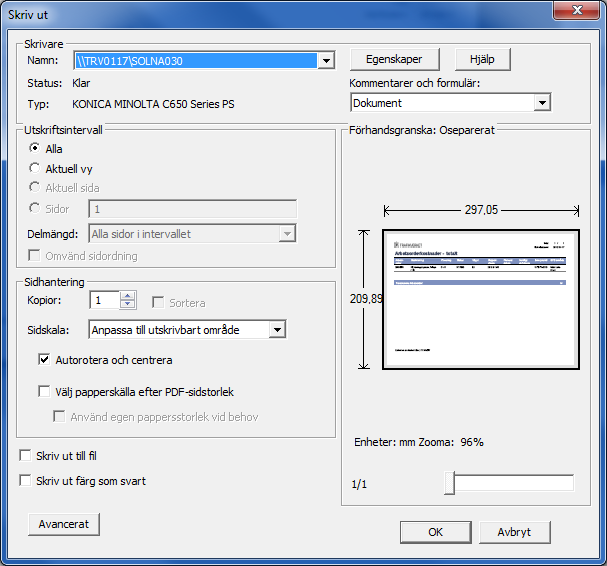The width and height of the screenshot is (607, 566).
Task: Cancel with the Avbryt button
Action: coord(514,532)
